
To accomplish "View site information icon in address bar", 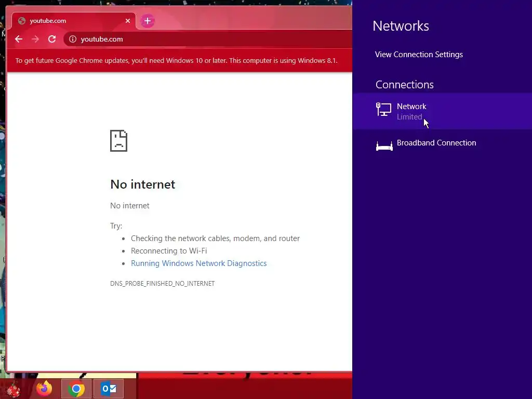I will 73,39.
